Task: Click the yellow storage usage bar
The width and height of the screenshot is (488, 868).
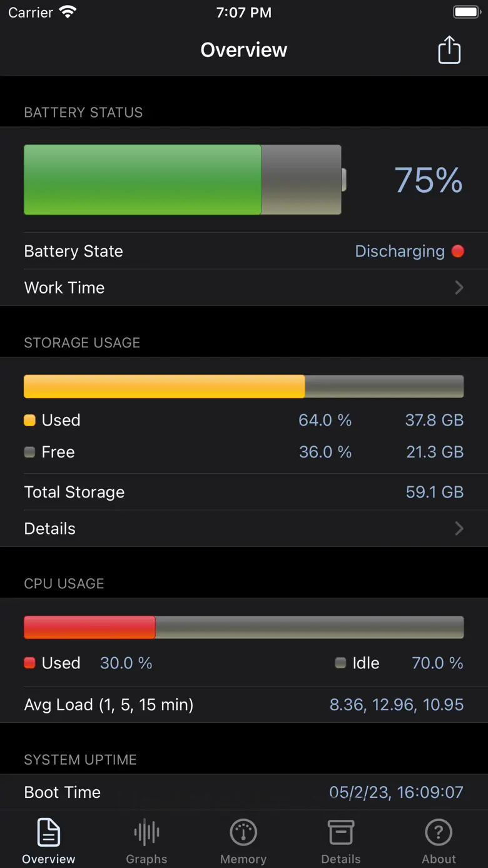Action: tap(164, 387)
